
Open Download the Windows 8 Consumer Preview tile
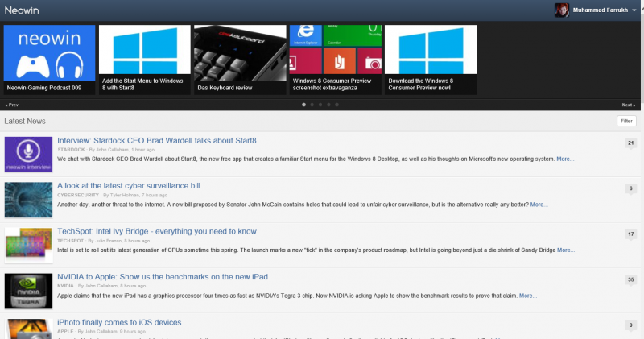click(x=431, y=60)
